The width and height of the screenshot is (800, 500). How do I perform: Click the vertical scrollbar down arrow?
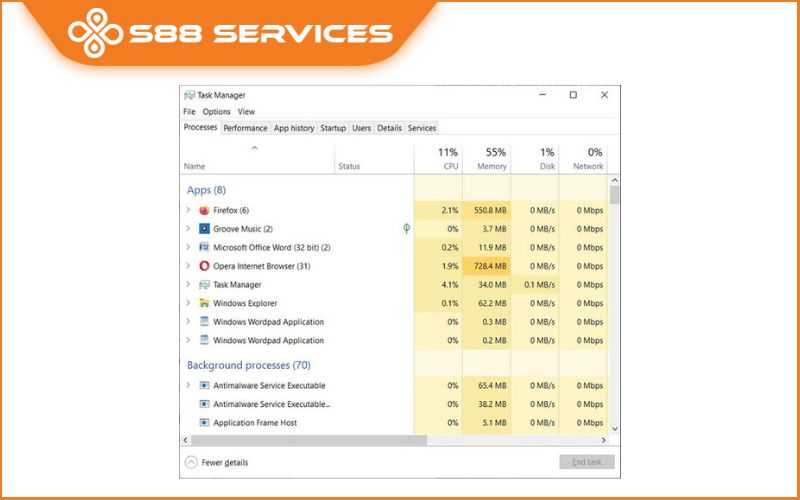[615, 429]
